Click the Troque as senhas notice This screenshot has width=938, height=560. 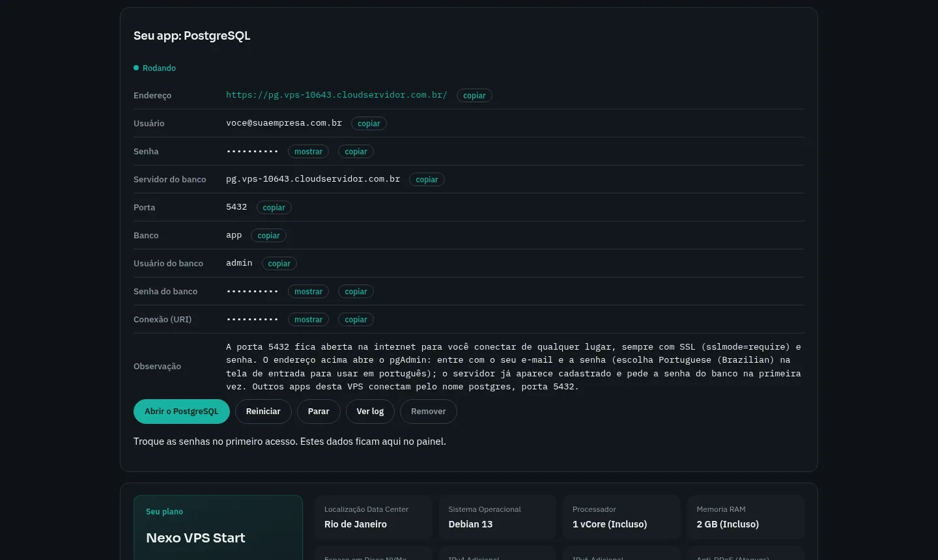pos(290,441)
